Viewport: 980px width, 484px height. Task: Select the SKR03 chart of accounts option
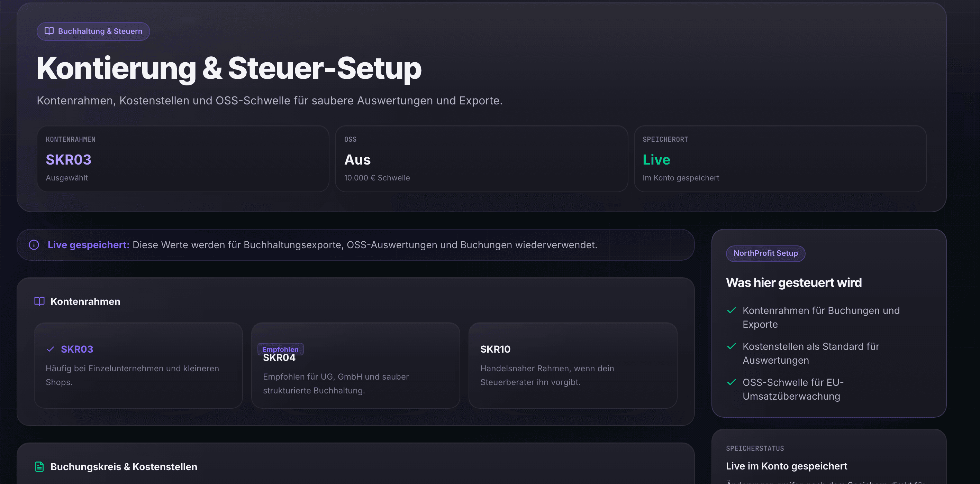pyautogui.click(x=138, y=365)
